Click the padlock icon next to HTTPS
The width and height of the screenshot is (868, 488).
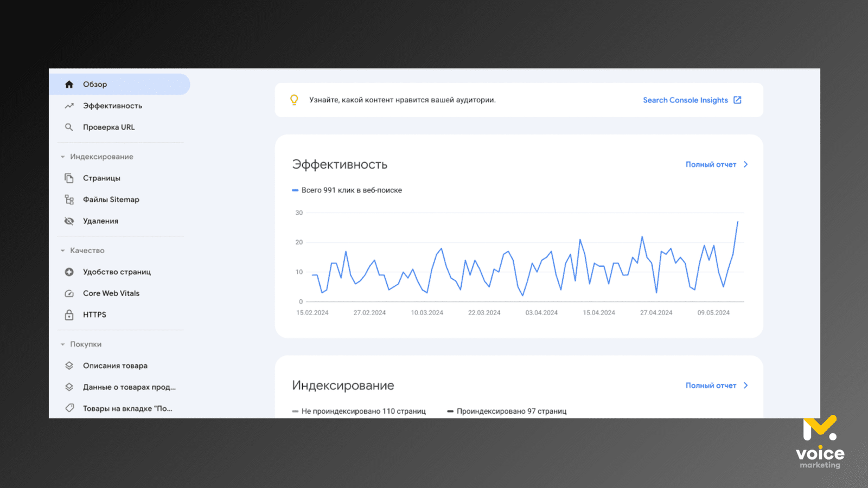point(69,314)
